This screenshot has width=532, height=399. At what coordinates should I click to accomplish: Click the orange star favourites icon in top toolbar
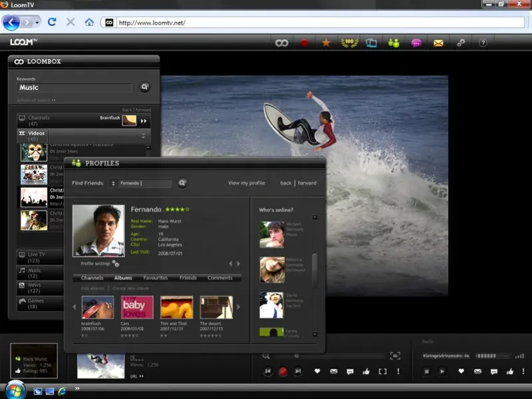[x=326, y=43]
